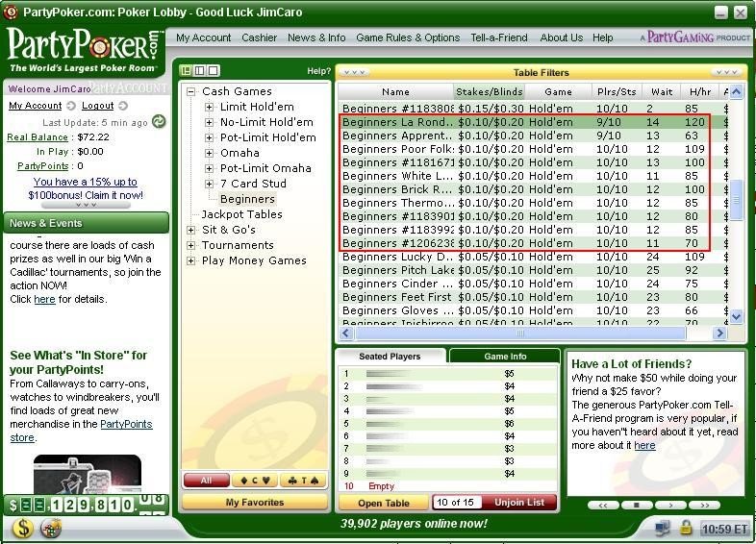The width and height of the screenshot is (756, 544).
Task: Switch to the Seated Players tab
Action: (390, 356)
